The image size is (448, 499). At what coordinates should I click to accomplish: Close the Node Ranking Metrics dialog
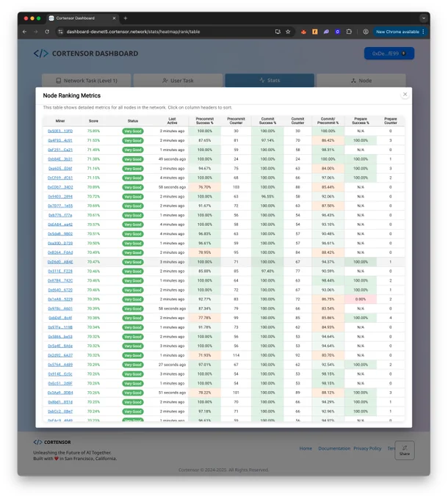pyautogui.click(x=405, y=94)
